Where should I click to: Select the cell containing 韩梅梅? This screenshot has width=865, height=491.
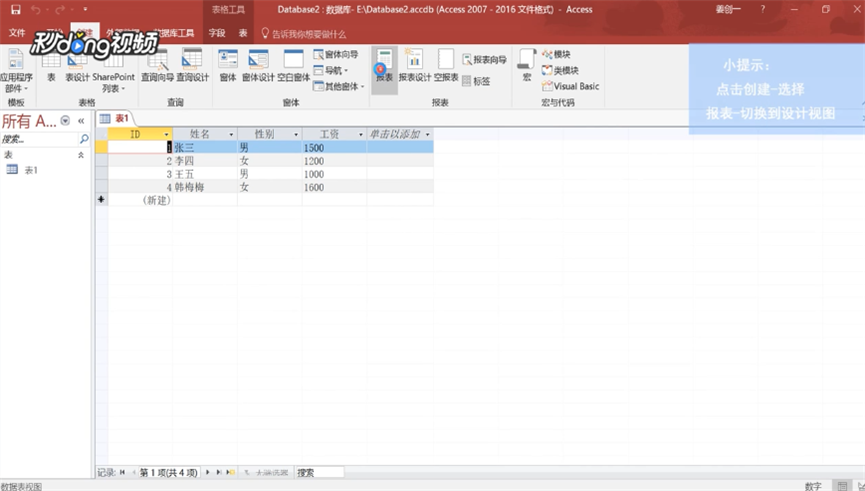[205, 187]
